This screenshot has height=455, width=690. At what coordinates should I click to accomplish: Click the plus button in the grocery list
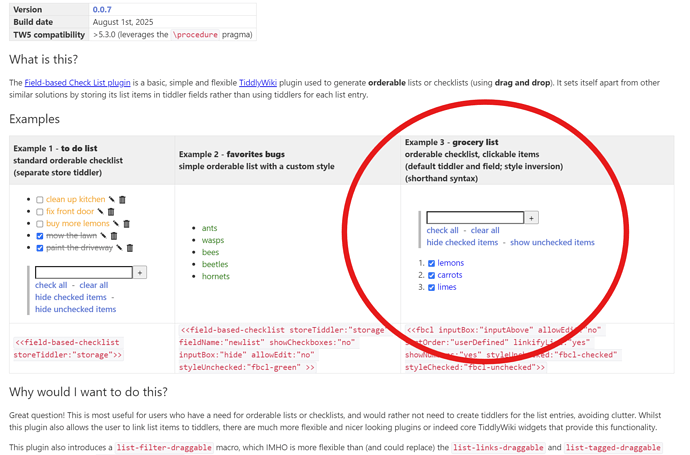(x=532, y=218)
